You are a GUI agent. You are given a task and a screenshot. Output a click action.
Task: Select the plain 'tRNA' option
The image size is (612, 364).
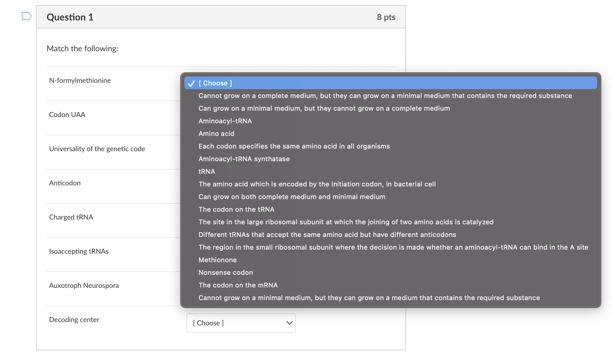coord(390,172)
